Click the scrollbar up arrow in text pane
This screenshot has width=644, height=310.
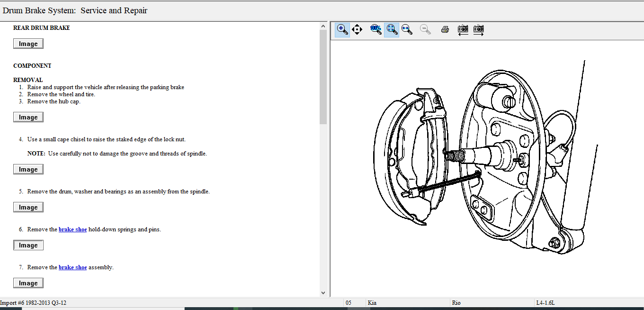click(323, 26)
